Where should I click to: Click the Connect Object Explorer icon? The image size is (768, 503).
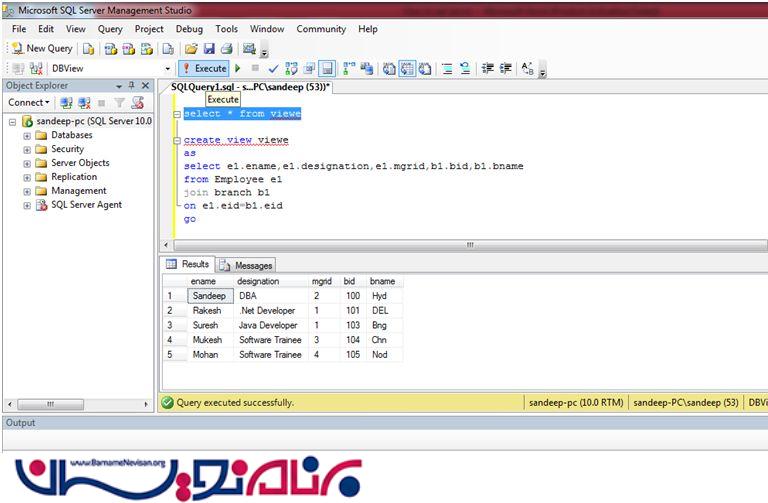66,102
